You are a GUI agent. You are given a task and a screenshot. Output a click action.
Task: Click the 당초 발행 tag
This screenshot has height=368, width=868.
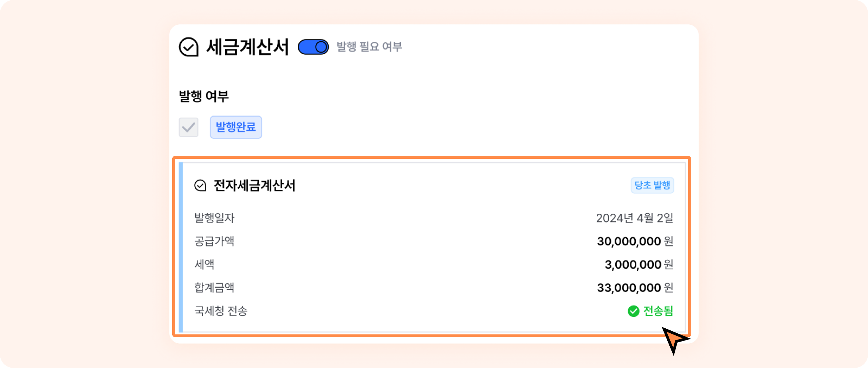[x=652, y=185]
